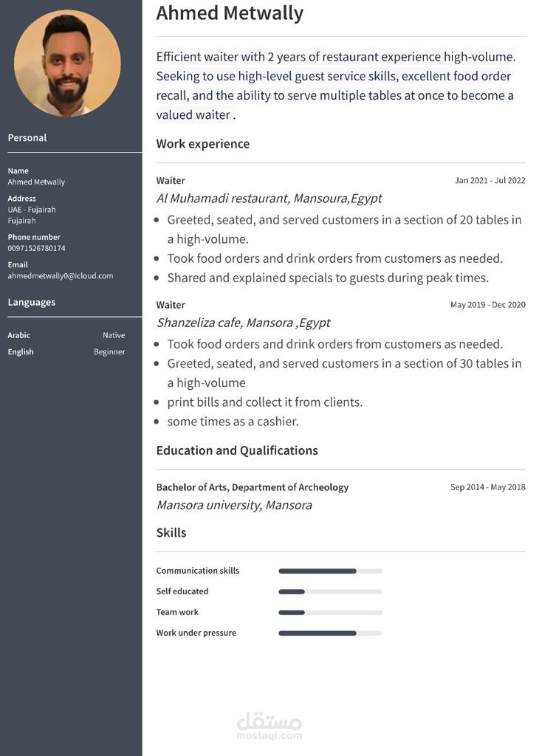
Task: Click the Self educated skill bar
Action: pyautogui.click(x=330, y=591)
